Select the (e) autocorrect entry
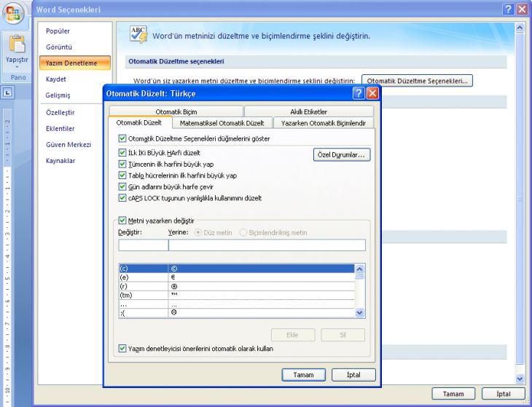Viewport: 532px width, 407px height. (x=236, y=277)
